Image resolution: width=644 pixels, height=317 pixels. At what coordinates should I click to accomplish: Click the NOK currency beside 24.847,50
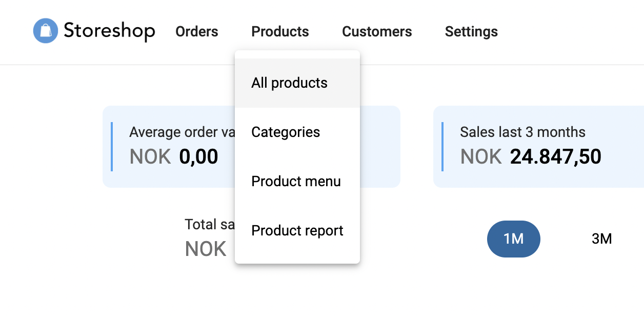pos(481,156)
